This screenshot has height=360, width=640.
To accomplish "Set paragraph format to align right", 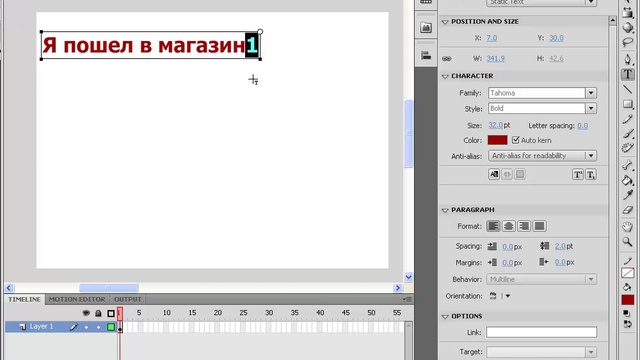I will (x=524, y=226).
